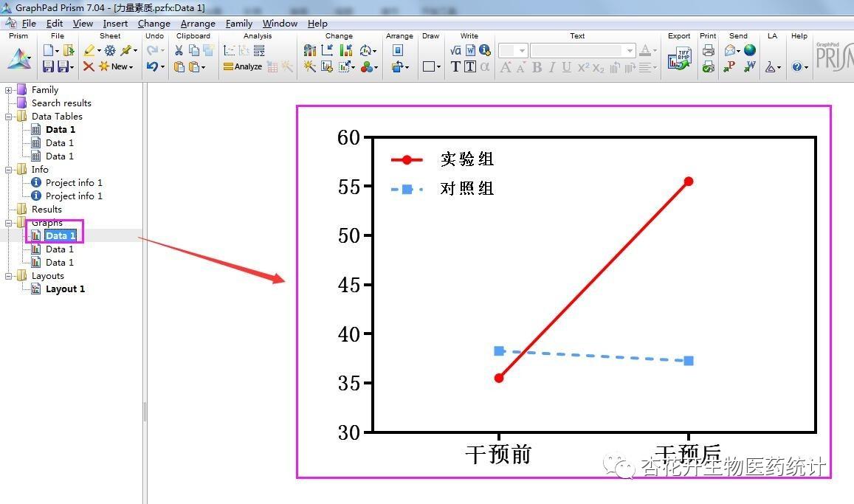854x504 pixels.
Task: Select the Text tool T icon
Action: click(456, 66)
